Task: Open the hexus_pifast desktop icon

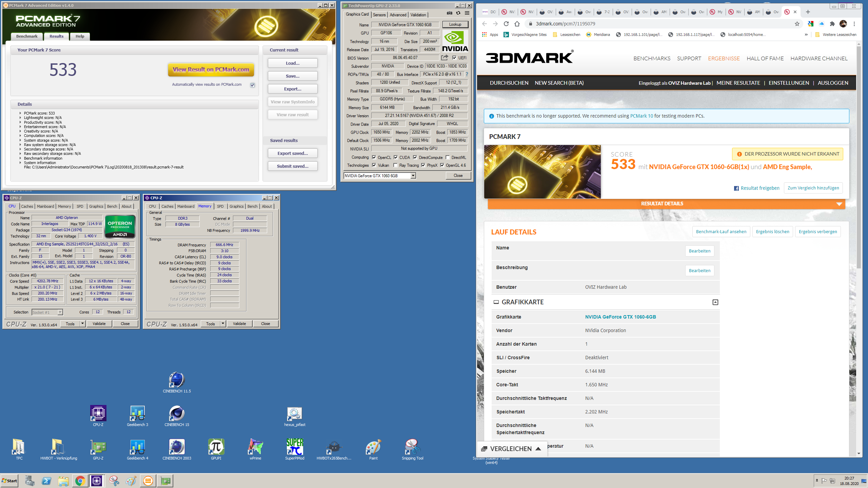Action: click(295, 416)
